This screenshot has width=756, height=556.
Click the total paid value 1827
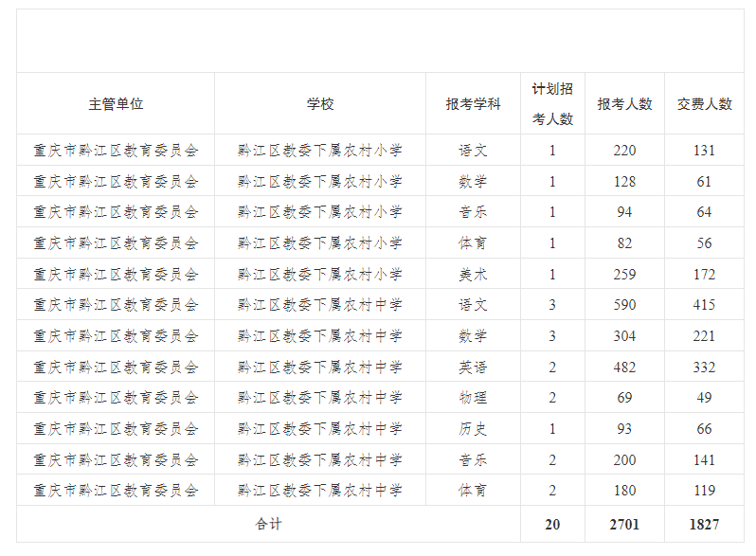click(704, 524)
